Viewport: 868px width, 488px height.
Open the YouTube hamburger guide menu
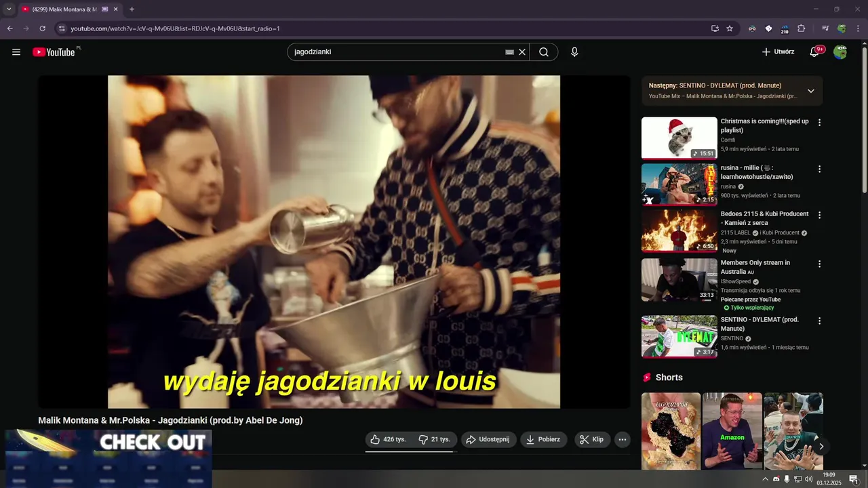pyautogui.click(x=16, y=52)
